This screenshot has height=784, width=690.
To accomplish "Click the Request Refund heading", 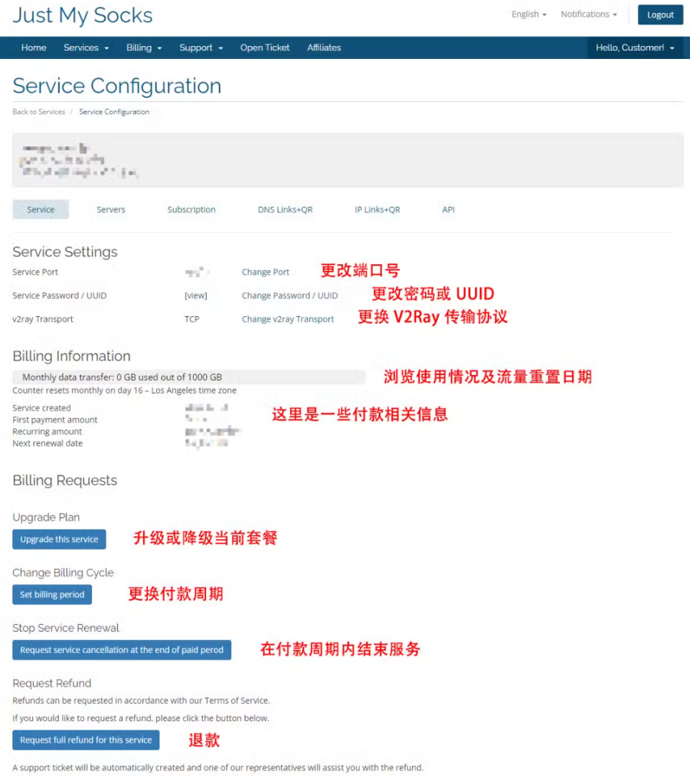I will click(52, 684).
